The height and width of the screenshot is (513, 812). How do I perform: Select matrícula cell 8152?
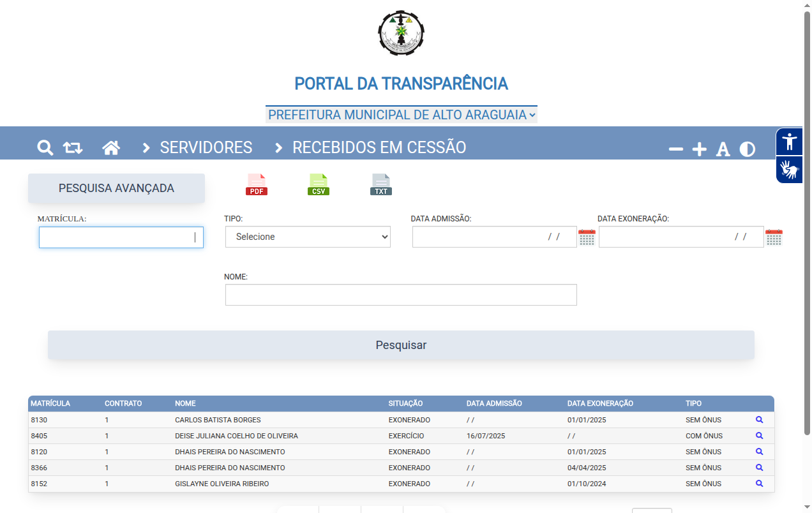(39, 484)
